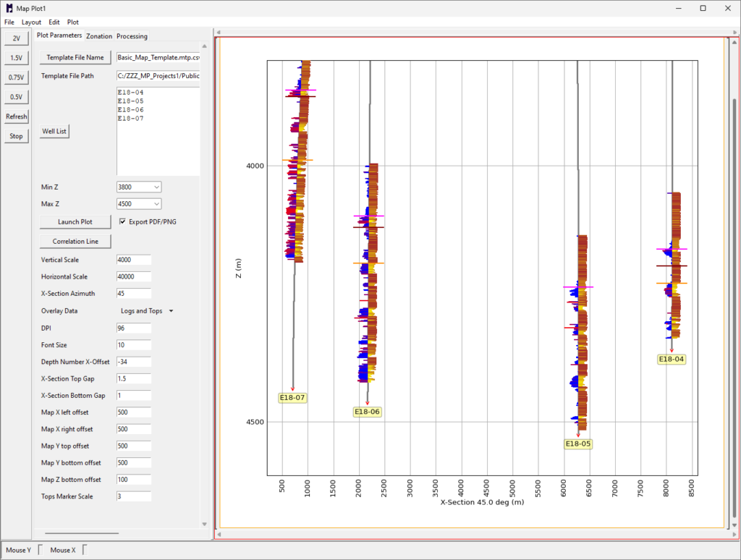Click the Refresh button
Image resolution: width=741 pixels, height=560 pixels.
(17, 116)
